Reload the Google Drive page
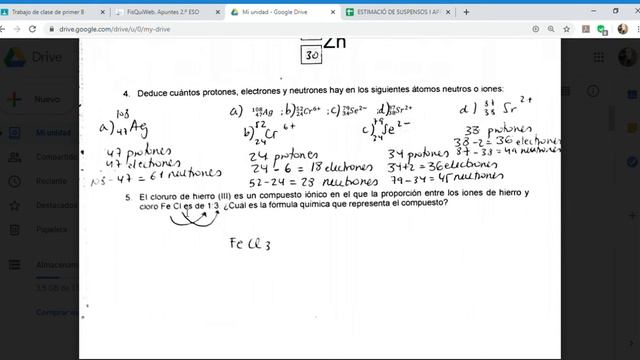 tap(32, 29)
